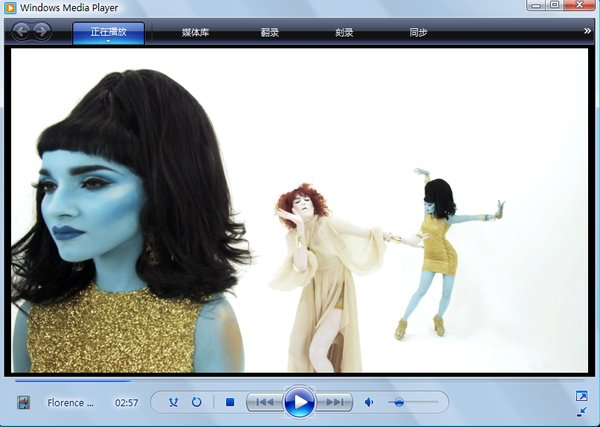Click the large Play button
The width and height of the screenshot is (600, 427).
click(300, 402)
